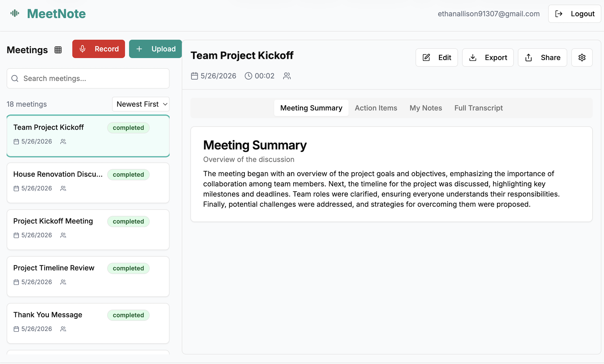604x364 pixels.
Task: Click completed badge on Thank You Message
Action: [x=128, y=315]
